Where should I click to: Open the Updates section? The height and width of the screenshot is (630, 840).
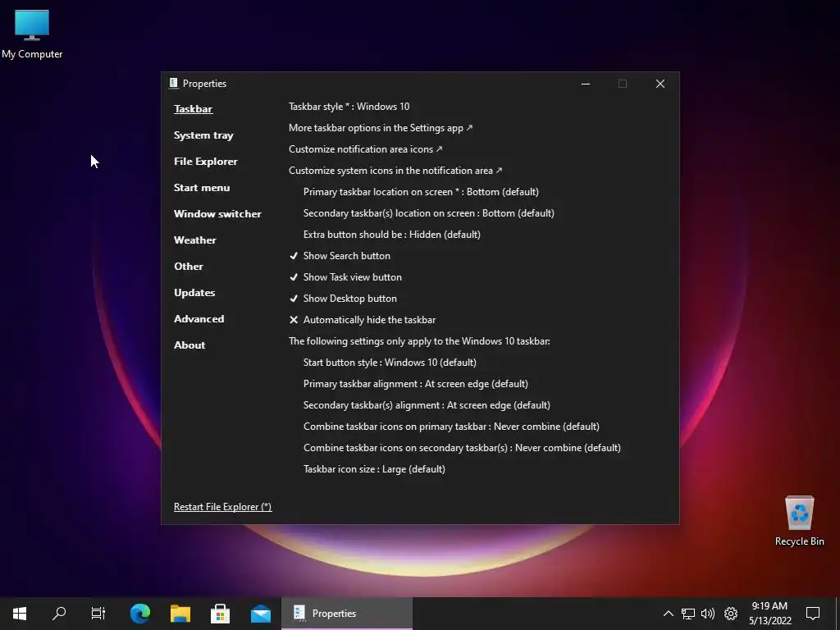point(194,293)
